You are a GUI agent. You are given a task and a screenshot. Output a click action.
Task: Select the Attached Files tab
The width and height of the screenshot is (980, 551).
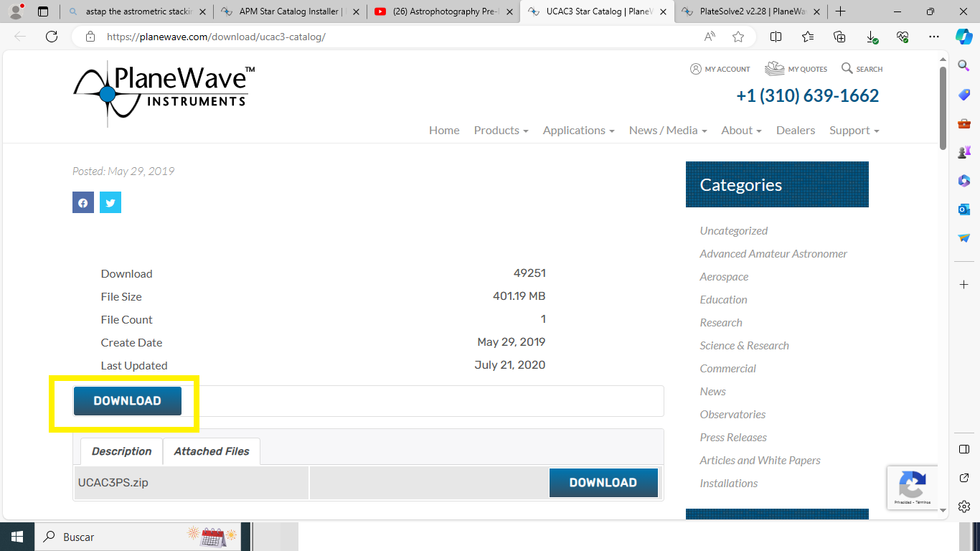pos(212,451)
